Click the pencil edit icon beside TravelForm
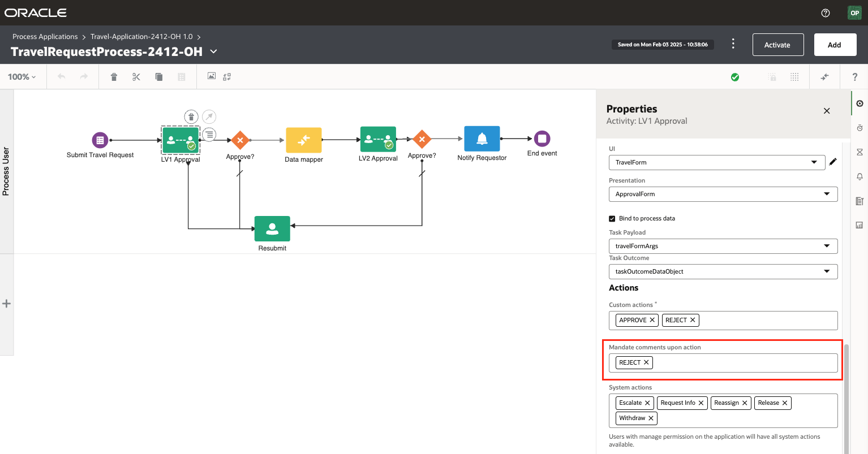The height and width of the screenshot is (454, 868). (833, 162)
